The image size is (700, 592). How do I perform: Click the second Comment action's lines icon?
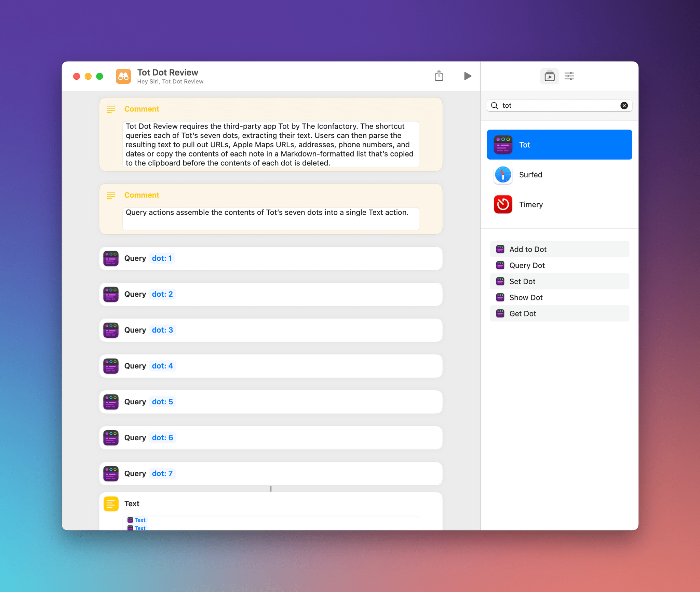click(x=111, y=195)
